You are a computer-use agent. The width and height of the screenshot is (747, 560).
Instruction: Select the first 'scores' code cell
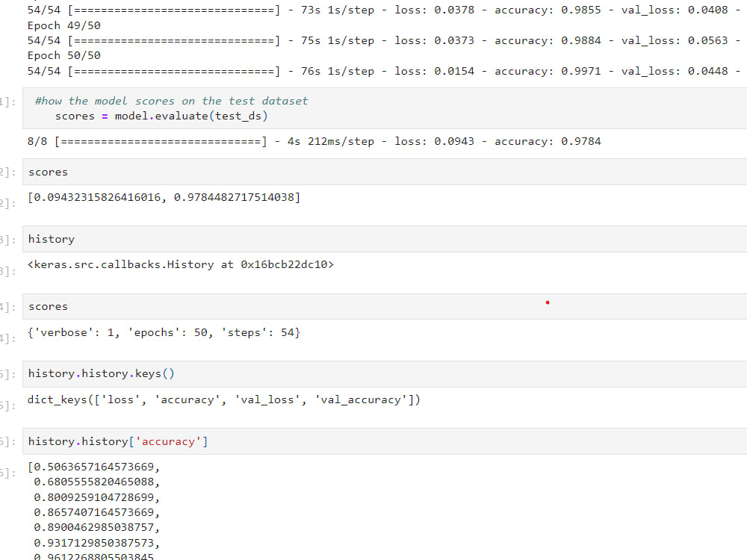[x=385, y=172]
